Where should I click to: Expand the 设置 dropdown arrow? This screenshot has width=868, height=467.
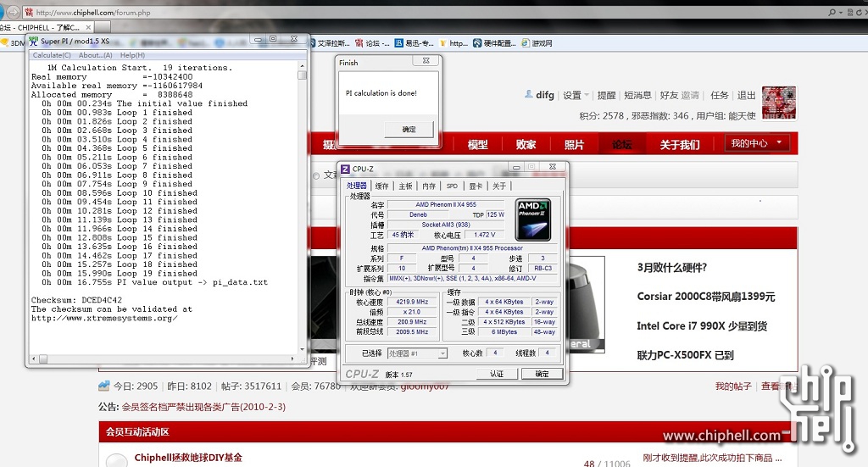click(x=587, y=95)
